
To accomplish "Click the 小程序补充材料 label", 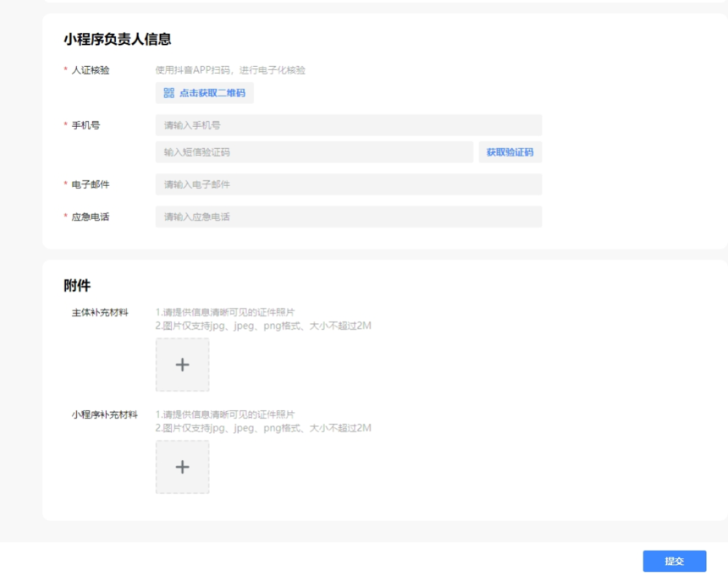I will click(104, 414).
